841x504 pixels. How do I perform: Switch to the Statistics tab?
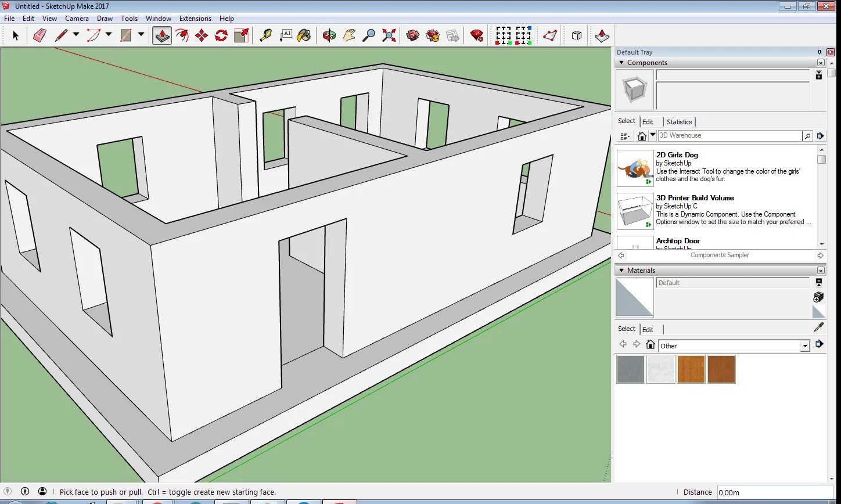coord(679,121)
